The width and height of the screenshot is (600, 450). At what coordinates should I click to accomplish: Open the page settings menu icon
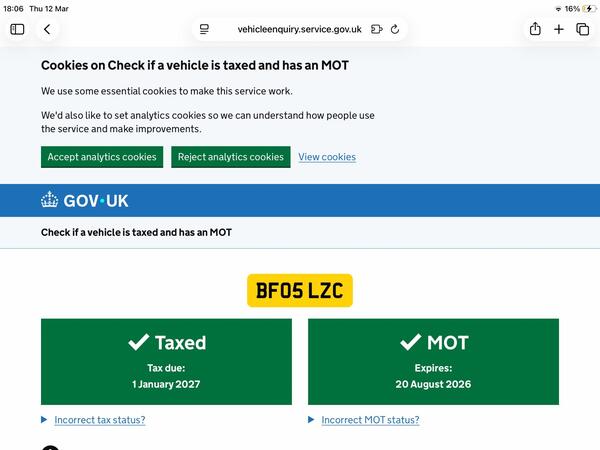(x=204, y=29)
